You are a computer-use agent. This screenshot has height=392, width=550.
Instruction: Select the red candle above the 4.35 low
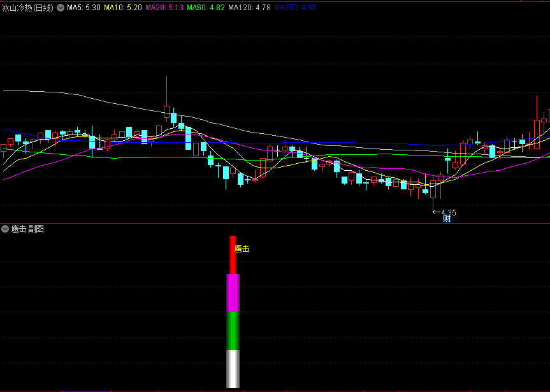(433, 189)
